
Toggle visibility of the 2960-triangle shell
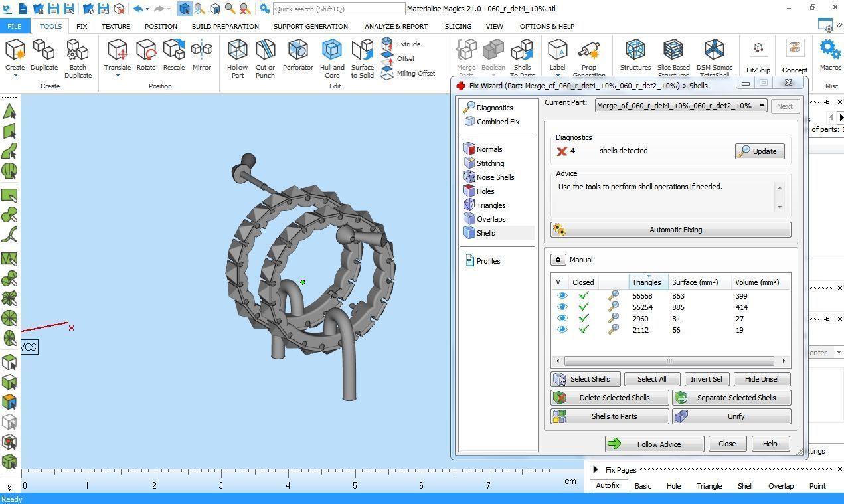point(562,319)
